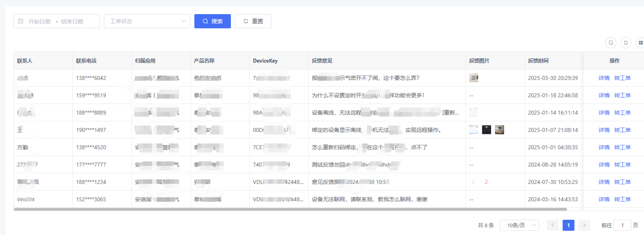Open the dark thumbnail in the 2025-01-07 row
Screen dimensions: 644x235
pyautogui.click(x=486, y=130)
